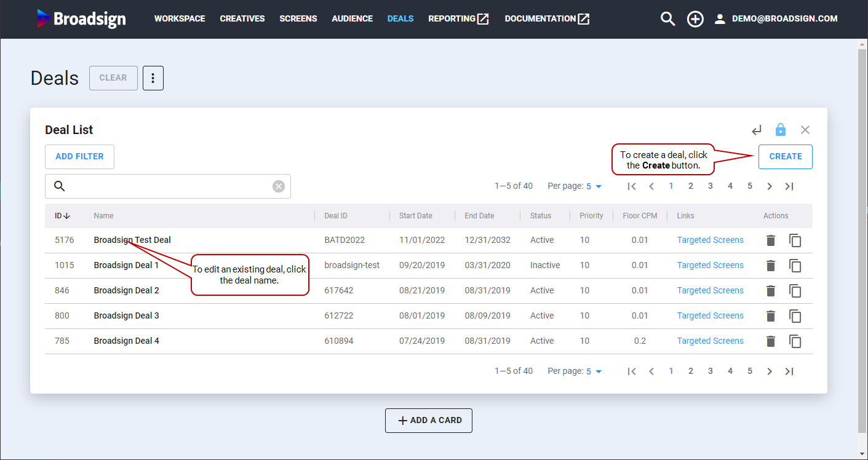Click the page vertical scrollbar
This screenshot has height=460, width=868.
pos(862,240)
